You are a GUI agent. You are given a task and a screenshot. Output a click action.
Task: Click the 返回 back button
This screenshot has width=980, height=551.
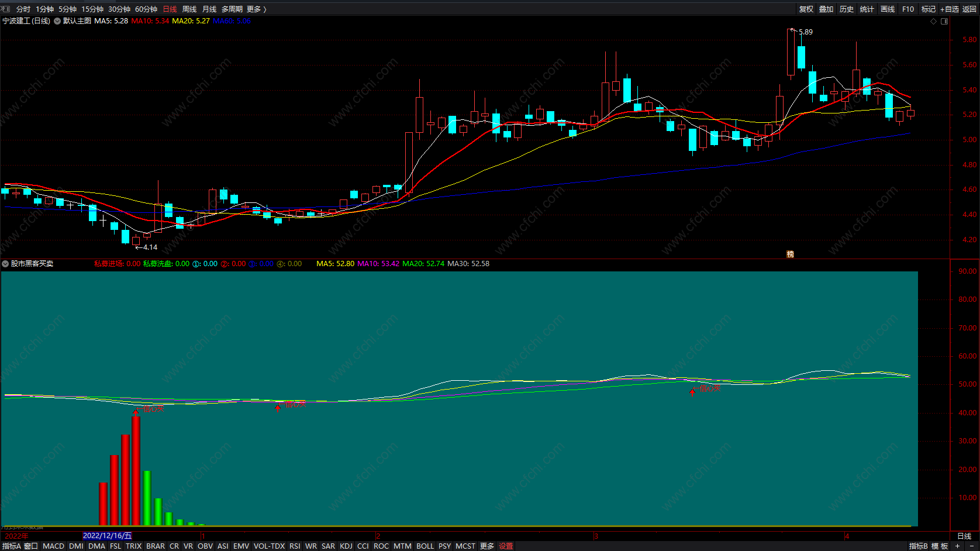(969, 9)
